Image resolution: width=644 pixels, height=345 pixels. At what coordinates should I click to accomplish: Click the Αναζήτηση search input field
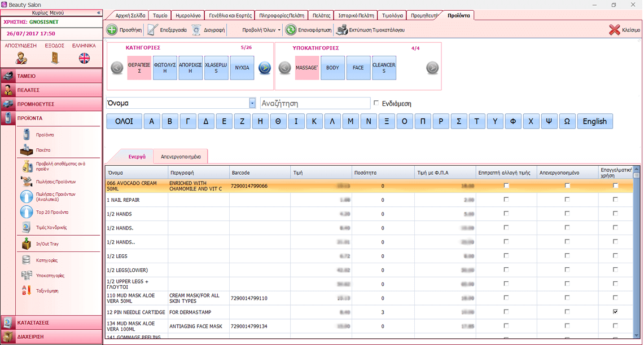point(315,103)
